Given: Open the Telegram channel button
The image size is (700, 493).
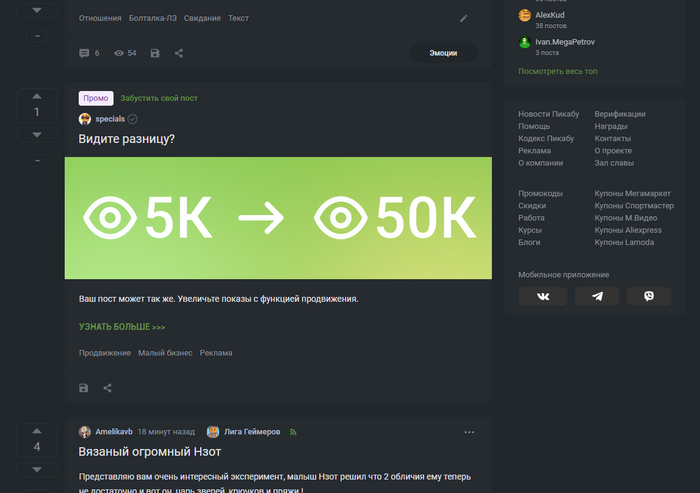Looking at the screenshot, I should point(597,296).
